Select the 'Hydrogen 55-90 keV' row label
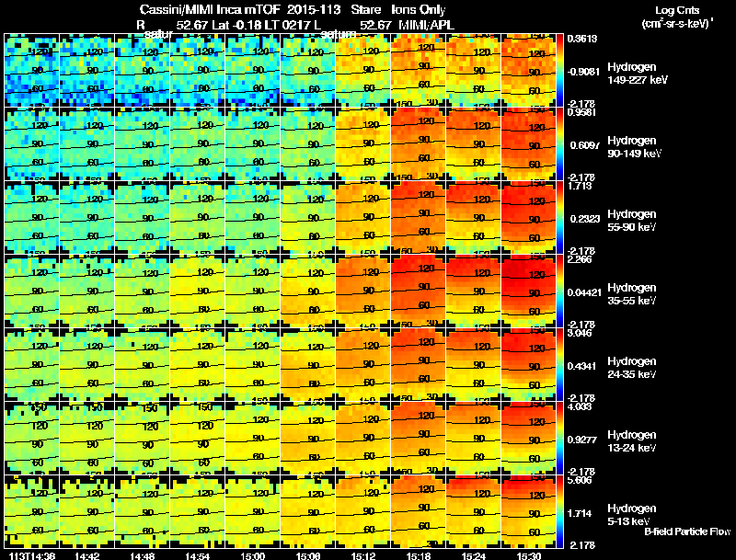Screen dimensions: 736x560 tap(632, 221)
